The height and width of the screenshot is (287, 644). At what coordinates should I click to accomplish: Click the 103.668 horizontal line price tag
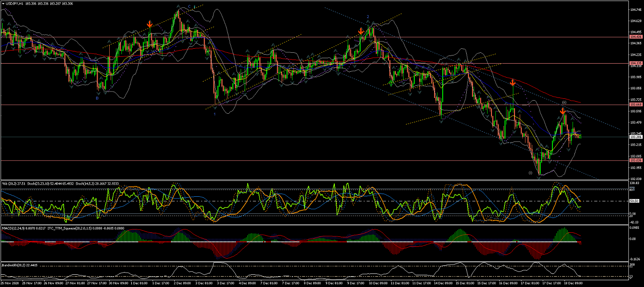(636, 105)
